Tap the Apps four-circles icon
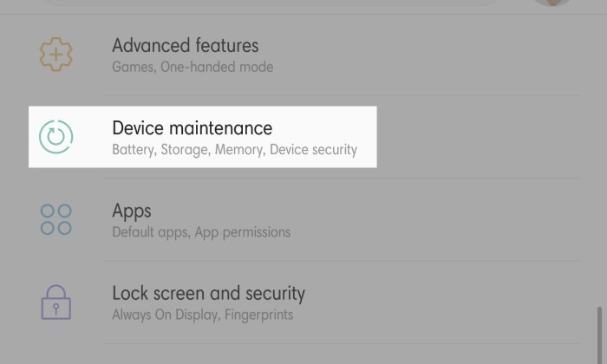Image resolution: width=607 pixels, height=364 pixels. click(x=56, y=219)
